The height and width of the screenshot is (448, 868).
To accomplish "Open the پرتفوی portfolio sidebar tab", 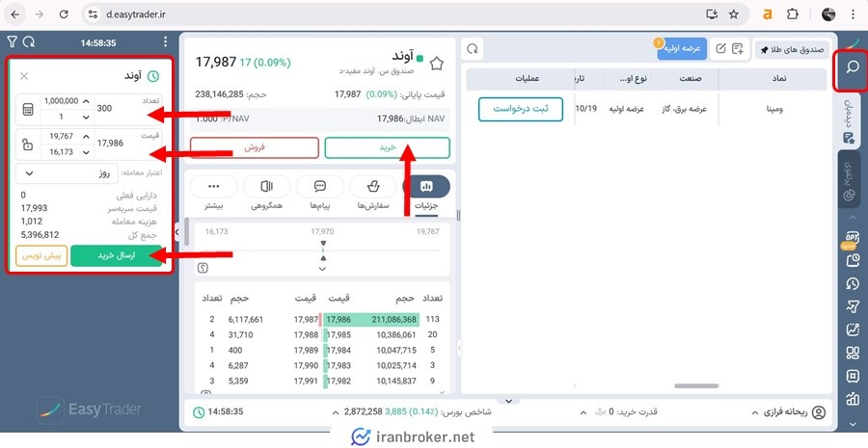I will (849, 180).
